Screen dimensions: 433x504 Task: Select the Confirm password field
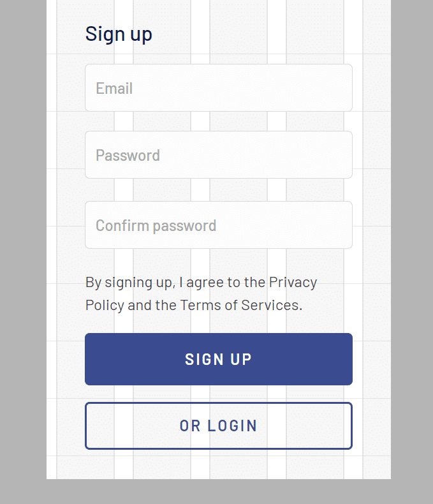(x=218, y=225)
